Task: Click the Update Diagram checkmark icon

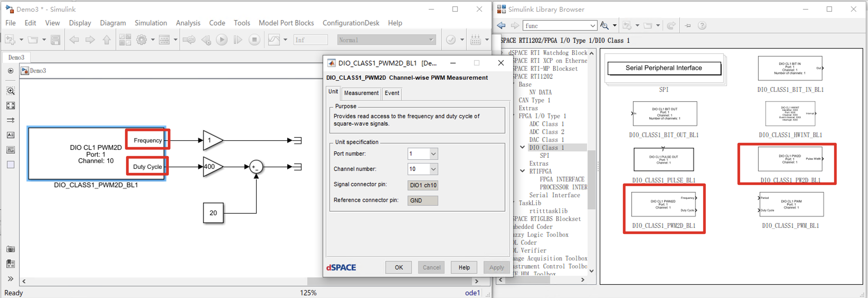Action: [x=451, y=40]
